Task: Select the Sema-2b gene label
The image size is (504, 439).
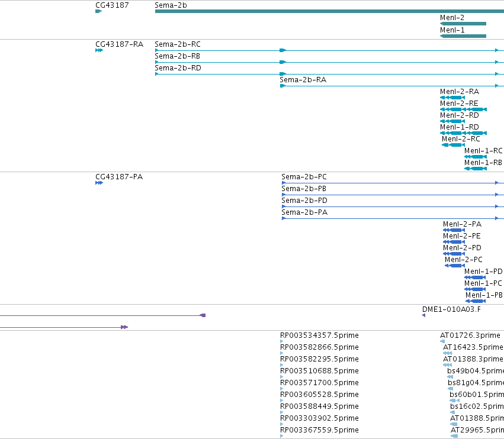Action: click(171, 5)
